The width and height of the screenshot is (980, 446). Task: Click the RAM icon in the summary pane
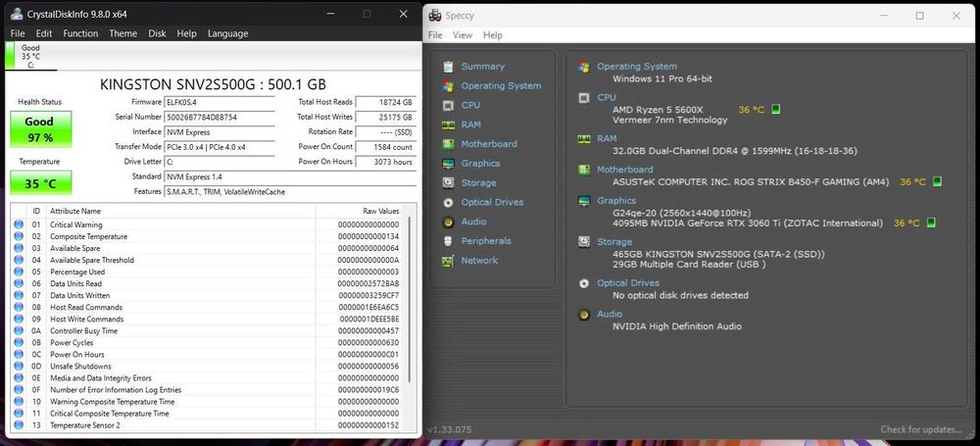[x=584, y=139]
